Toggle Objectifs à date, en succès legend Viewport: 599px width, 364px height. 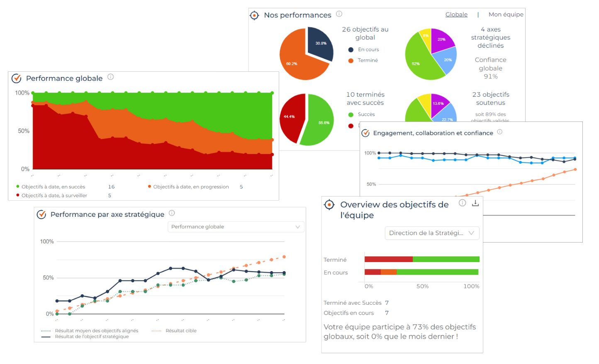click(51, 187)
